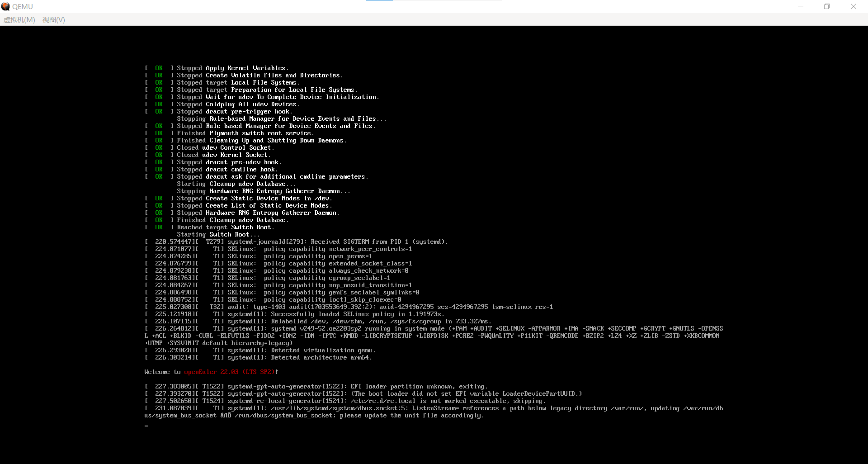The height and width of the screenshot is (464, 868).
Task: Click 'Stopped target Local File Systems.' line
Action: [x=222, y=83]
